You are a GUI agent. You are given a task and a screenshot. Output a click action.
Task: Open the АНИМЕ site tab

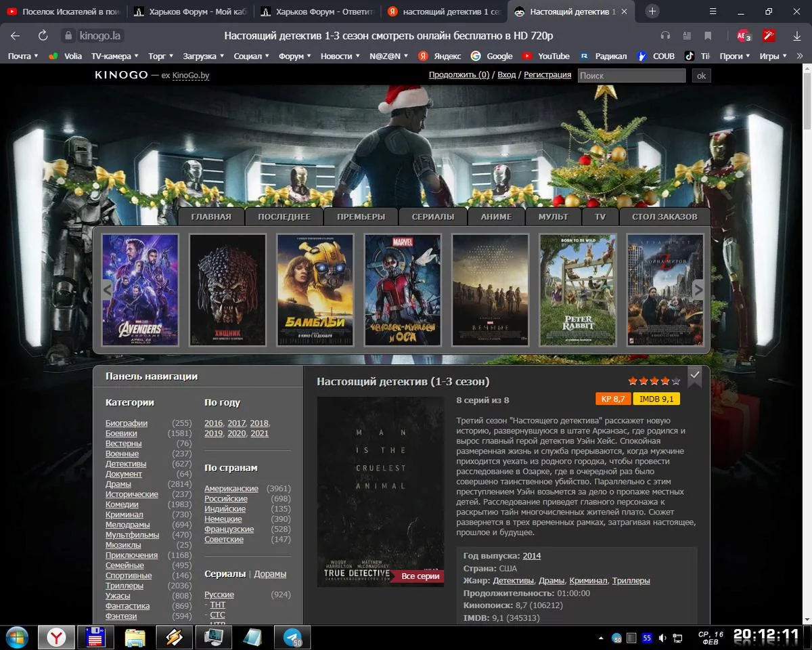497,217
